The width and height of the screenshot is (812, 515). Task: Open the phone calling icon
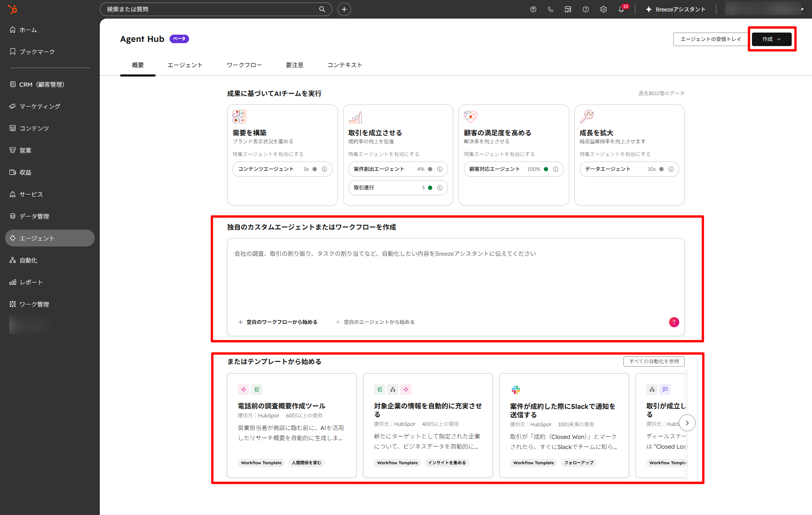[x=551, y=9]
